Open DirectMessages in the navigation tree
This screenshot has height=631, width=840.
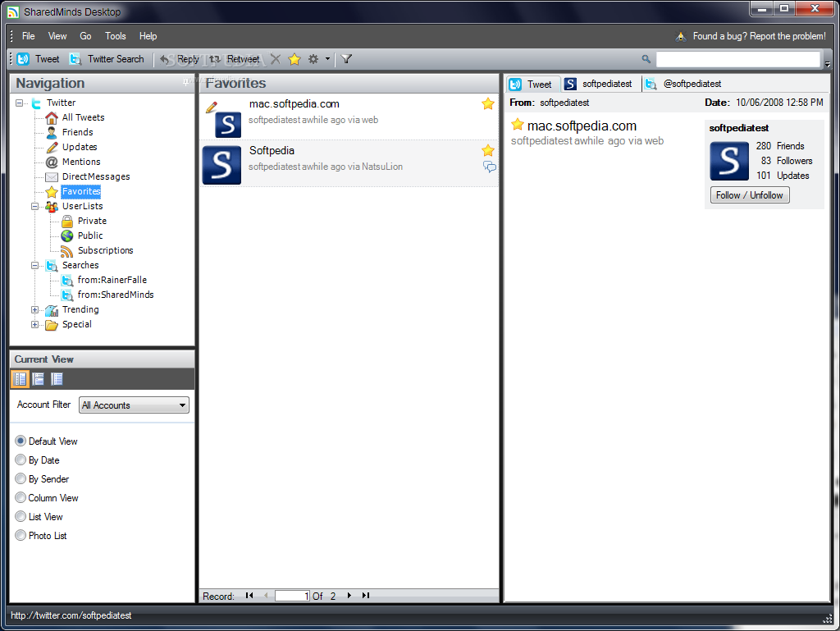click(96, 176)
